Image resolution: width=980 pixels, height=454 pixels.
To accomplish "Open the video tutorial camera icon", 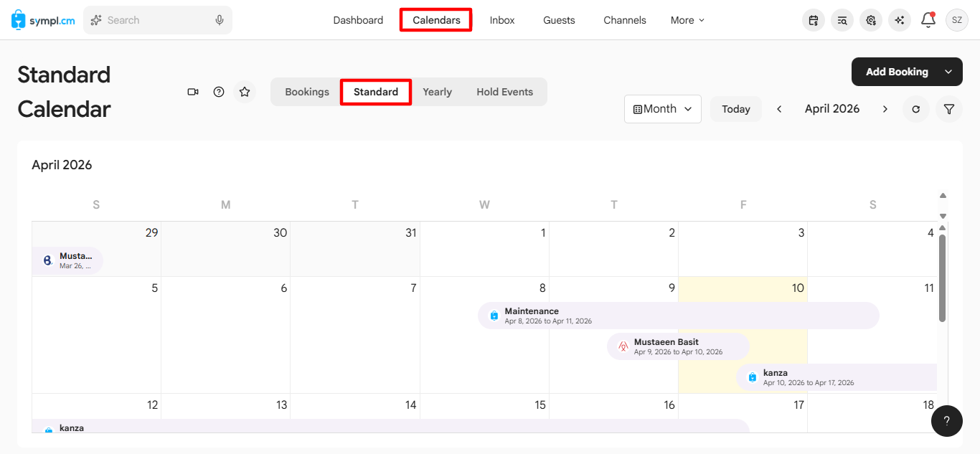I will [193, 92].
